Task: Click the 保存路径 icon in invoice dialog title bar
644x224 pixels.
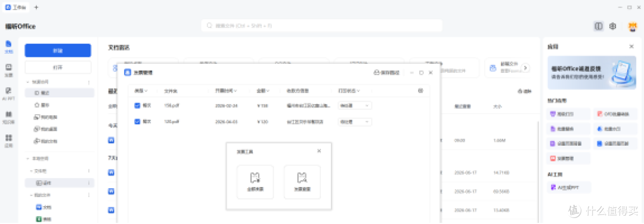Action: 386,72
